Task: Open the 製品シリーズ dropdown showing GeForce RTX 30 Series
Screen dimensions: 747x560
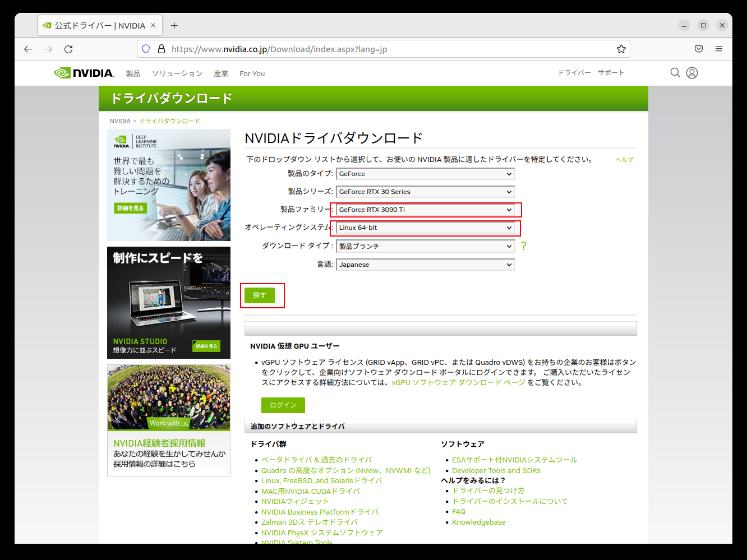Action: point(426,192)
